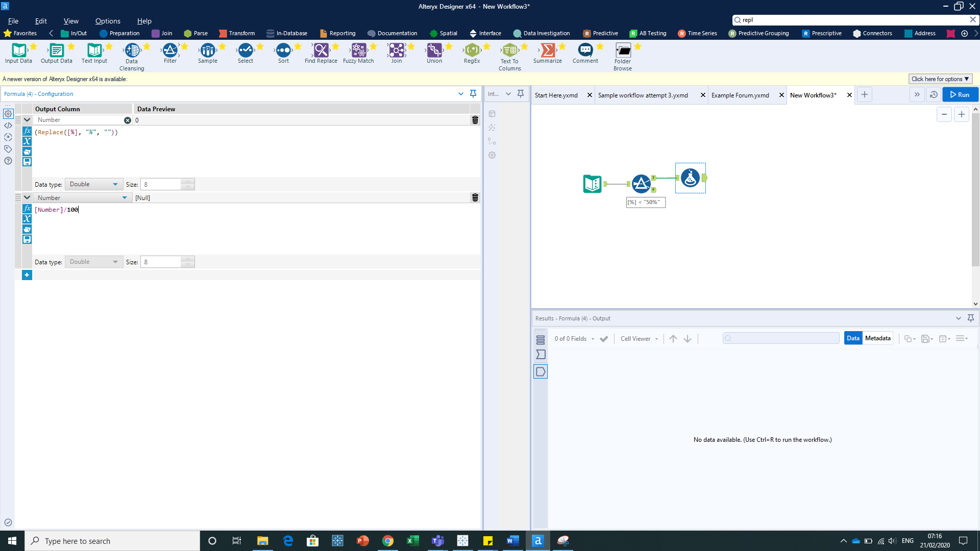Open the Options menu
The width and height of the screenshot is (980, 551).
click(108, 21)
